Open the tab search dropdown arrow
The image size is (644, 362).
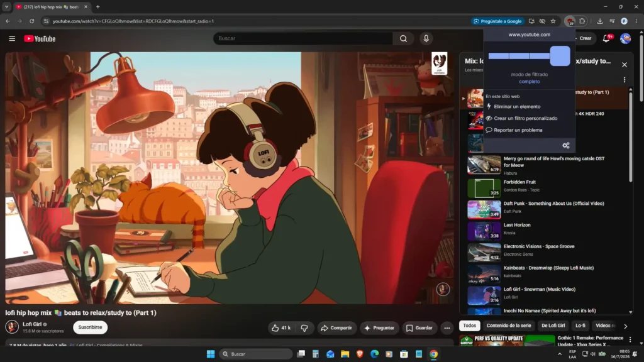click(x=6, y=6)
